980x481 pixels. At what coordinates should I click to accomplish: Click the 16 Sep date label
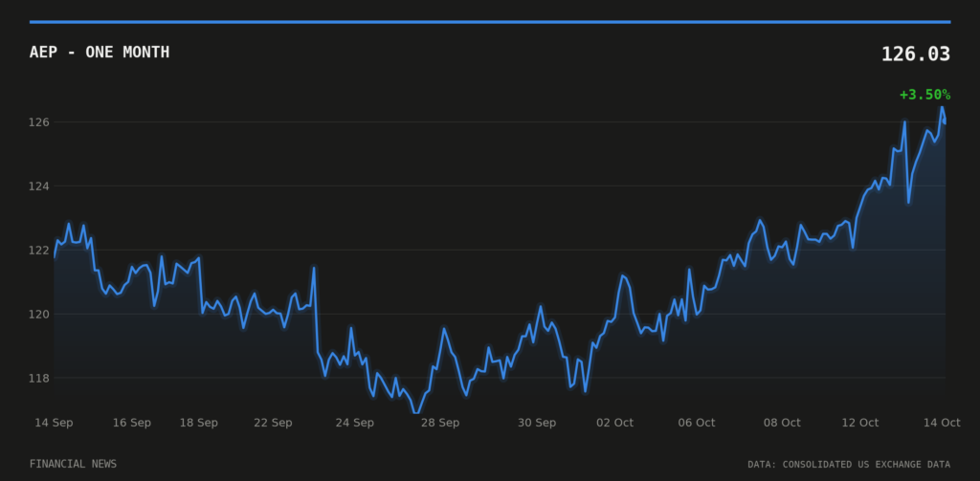[x=132, y=423]
